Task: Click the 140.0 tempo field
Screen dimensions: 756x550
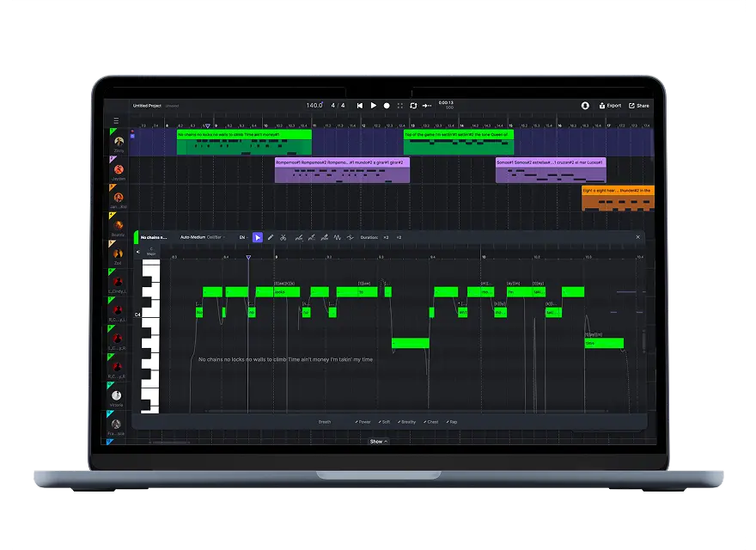Action: [314, 106]
